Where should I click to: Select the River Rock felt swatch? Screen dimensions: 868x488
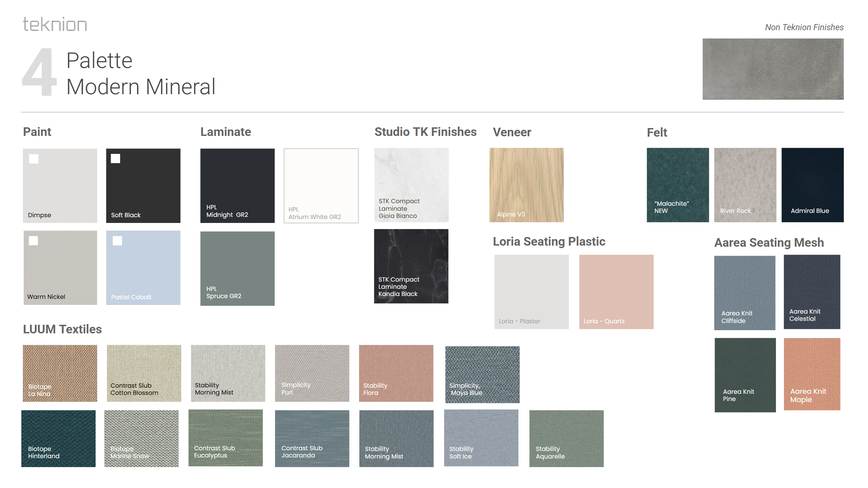(x=745, y=185)
